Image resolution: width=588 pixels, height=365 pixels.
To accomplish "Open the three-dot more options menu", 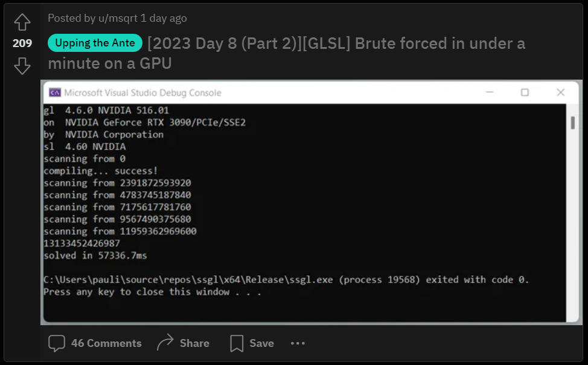I will coord(298,343).
